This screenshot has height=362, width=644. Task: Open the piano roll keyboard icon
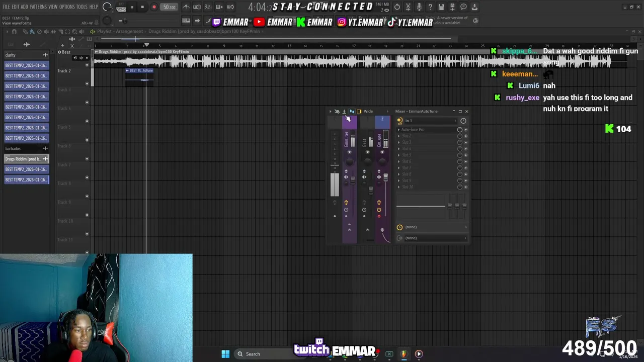pos(186,21)
